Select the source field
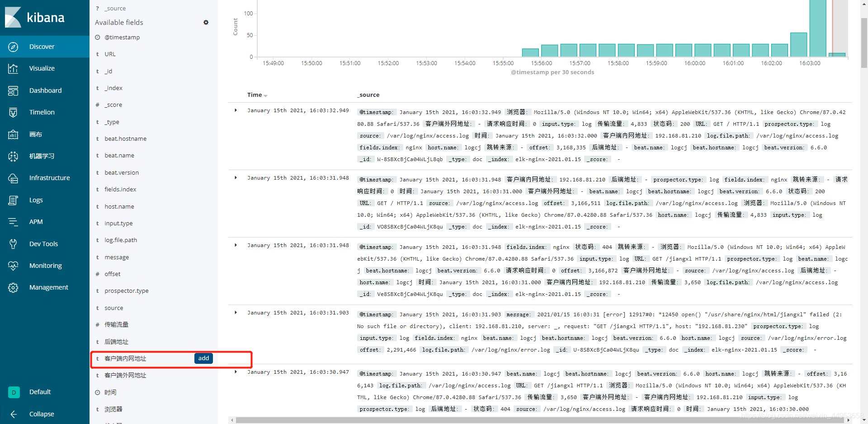 [x=114, y=308]
